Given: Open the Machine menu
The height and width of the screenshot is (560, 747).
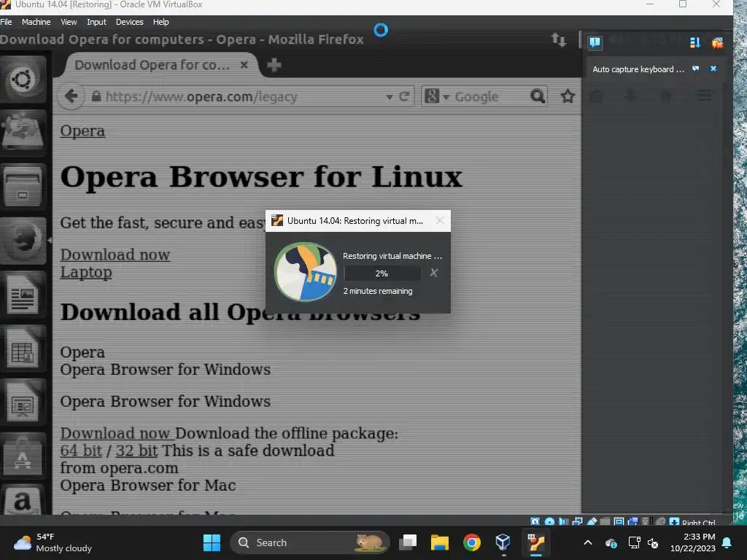Looking at the screenshot, I should pyautogui.click(x=36, y=22).
